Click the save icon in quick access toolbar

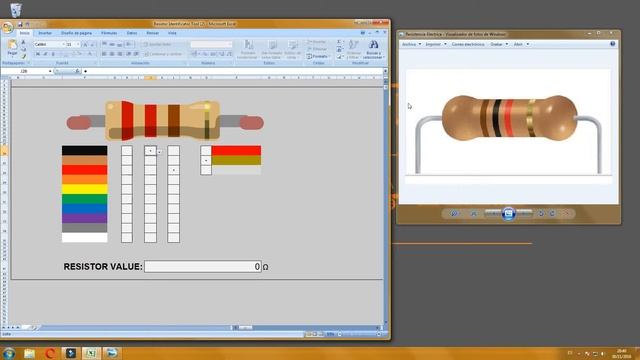20,24
